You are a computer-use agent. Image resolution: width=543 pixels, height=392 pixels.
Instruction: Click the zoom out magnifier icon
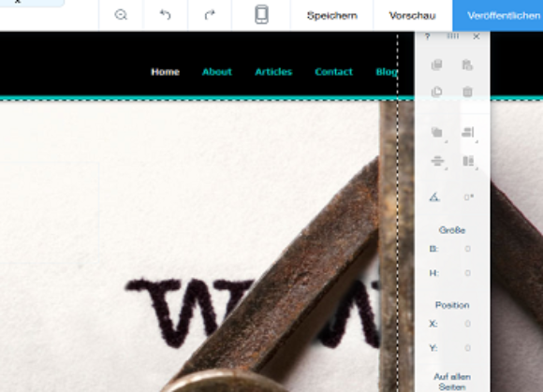121,15
